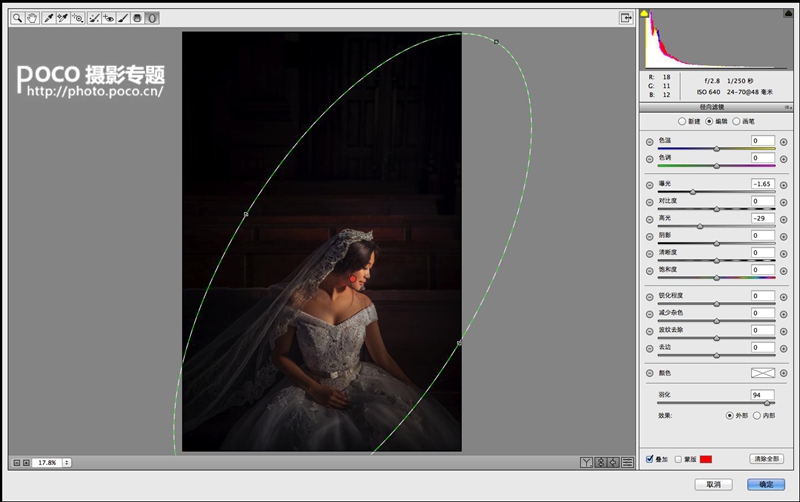Choose the Color Sampler tool
This screenshot has height=502, width=800.
[x=63, y=18]
